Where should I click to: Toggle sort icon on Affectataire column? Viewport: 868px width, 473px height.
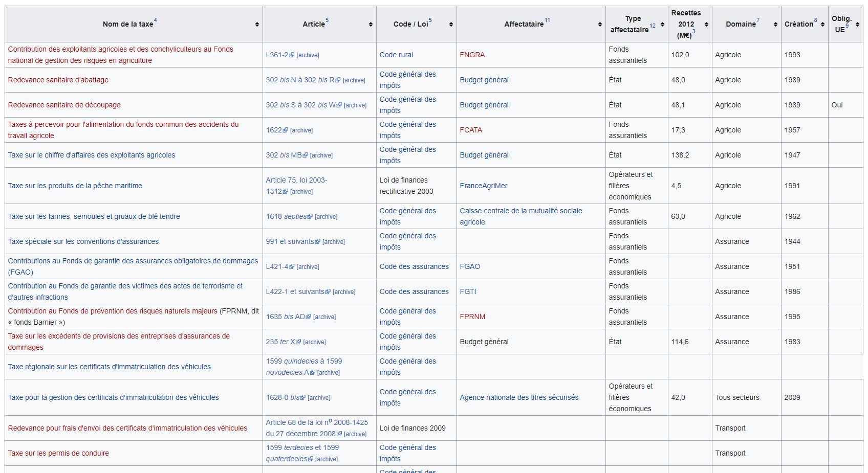click(600, 25)
